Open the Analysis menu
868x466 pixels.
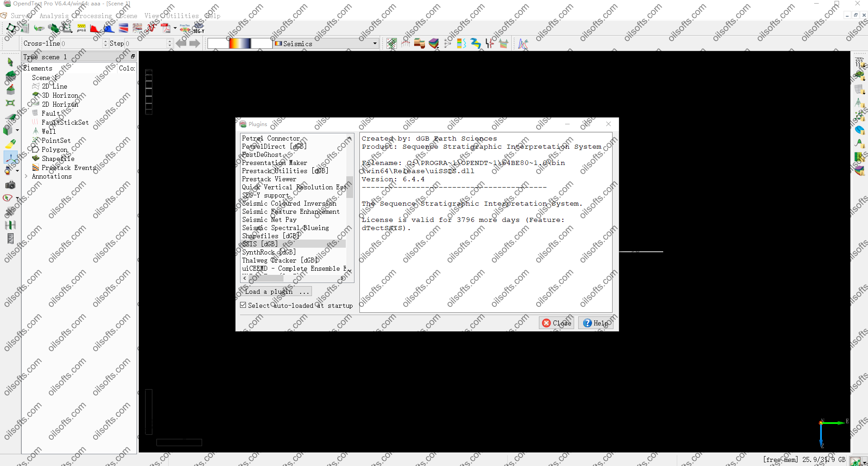pyautogui.click(x=54, y=16)
